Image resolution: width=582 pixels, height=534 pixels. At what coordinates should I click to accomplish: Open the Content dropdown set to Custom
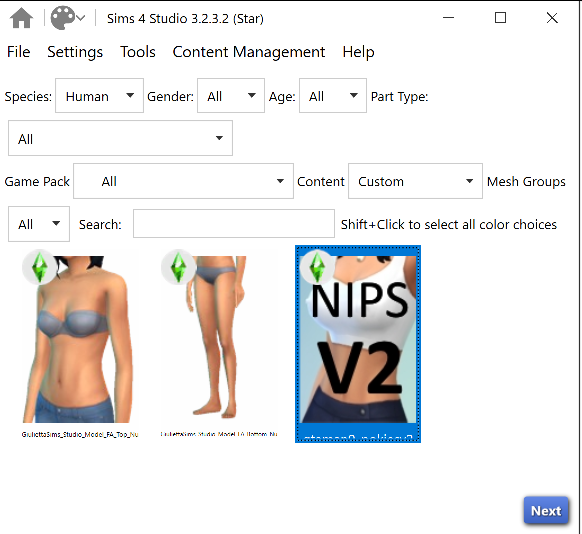415,181
